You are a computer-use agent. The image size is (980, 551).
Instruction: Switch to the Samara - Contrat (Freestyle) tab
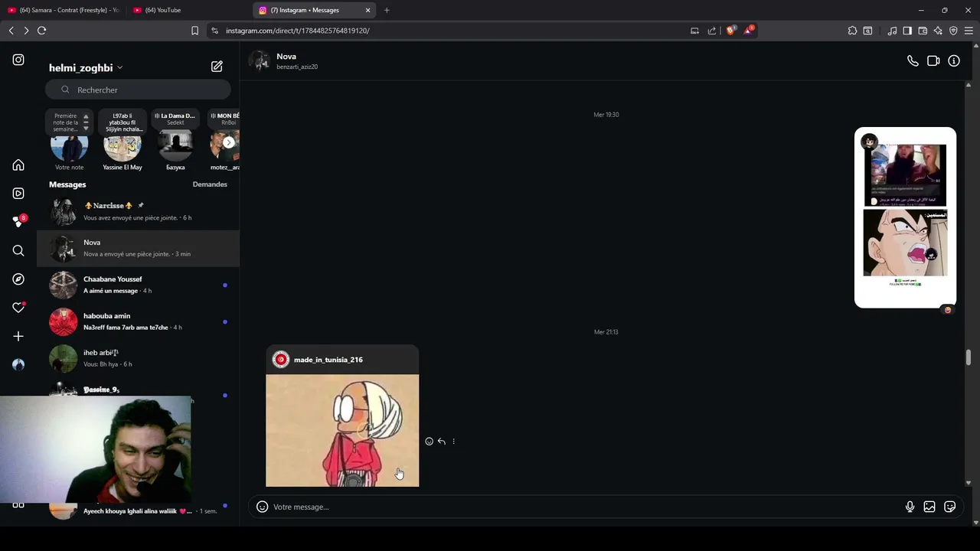point(64,10)
